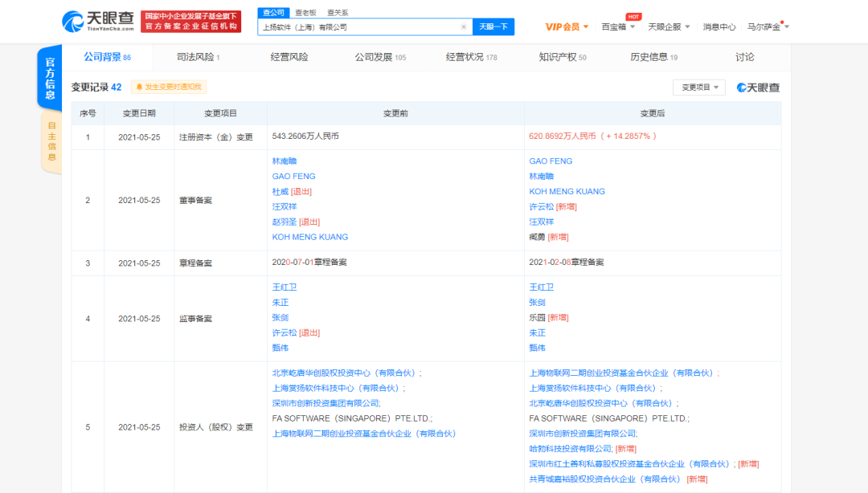
Task: Open 北京屹唐华创股权投资中心 in 变更前 investors
Action: [343, 373]
